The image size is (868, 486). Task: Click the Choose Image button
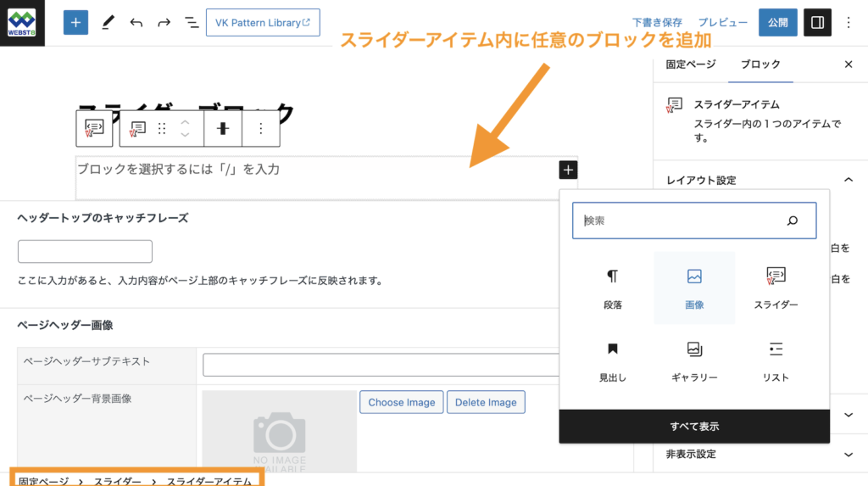click(x=401, y=402)
